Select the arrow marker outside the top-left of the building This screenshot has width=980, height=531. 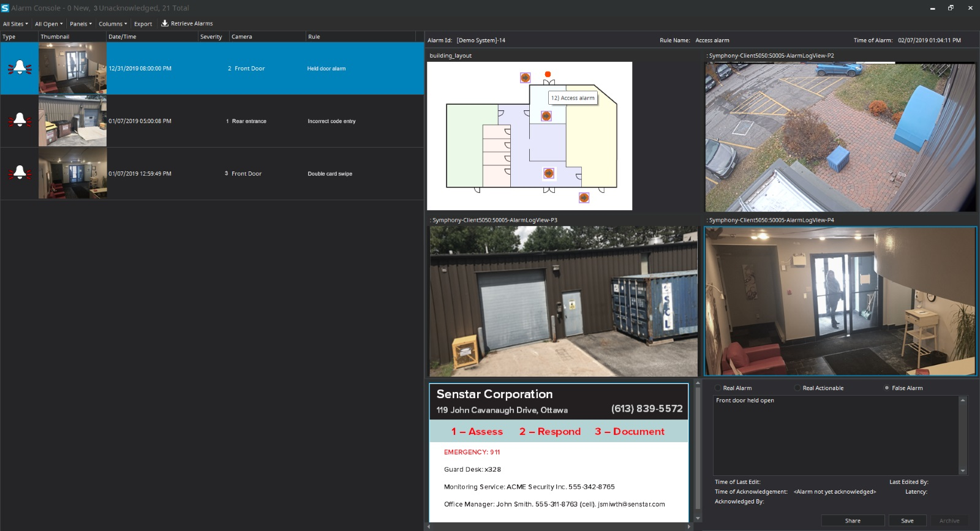[525, 78]
